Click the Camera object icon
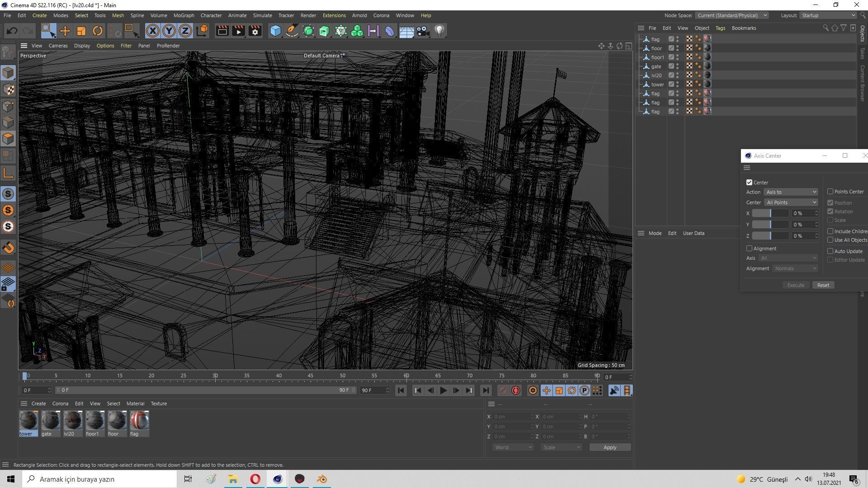Screen dimensions: 868x488 tap(423, 31)
